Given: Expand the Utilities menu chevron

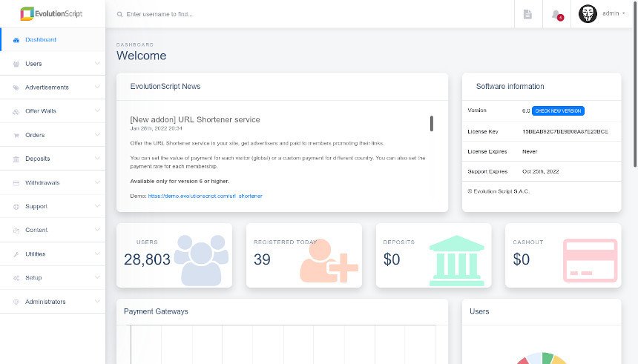Looking at the screenshot, I should [x=97, y=254].
